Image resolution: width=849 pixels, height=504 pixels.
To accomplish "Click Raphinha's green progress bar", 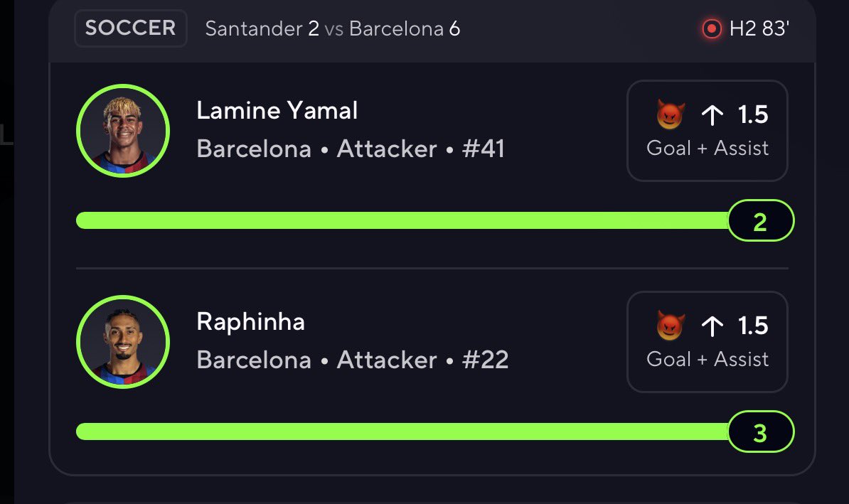I will point(402,431).
